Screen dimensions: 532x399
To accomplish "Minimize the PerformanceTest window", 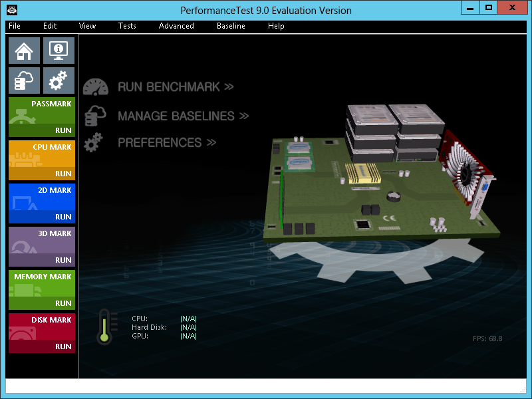I will tap(470, 8).
